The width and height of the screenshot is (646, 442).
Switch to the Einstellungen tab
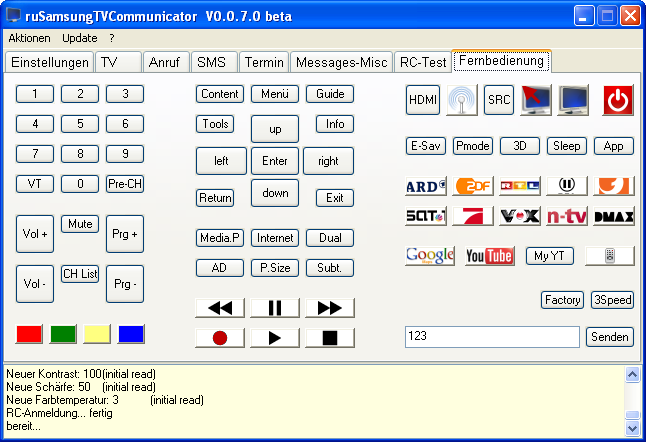click(x=49, y=62)
